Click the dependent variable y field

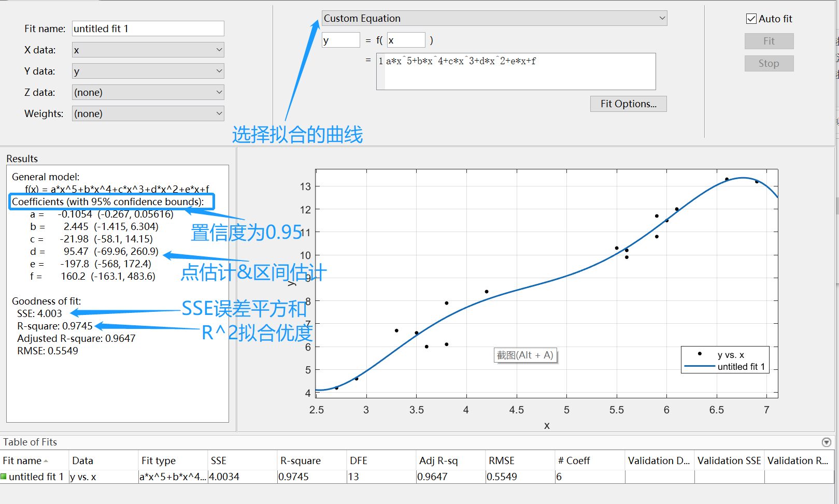tap(340, 40)
